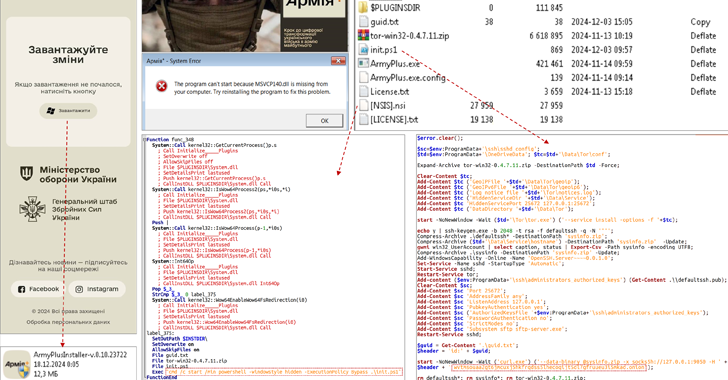The height and width of the screenshot is (380, 728).
Task: Open the Instagram social link
Action: click(x=97, y=289)
